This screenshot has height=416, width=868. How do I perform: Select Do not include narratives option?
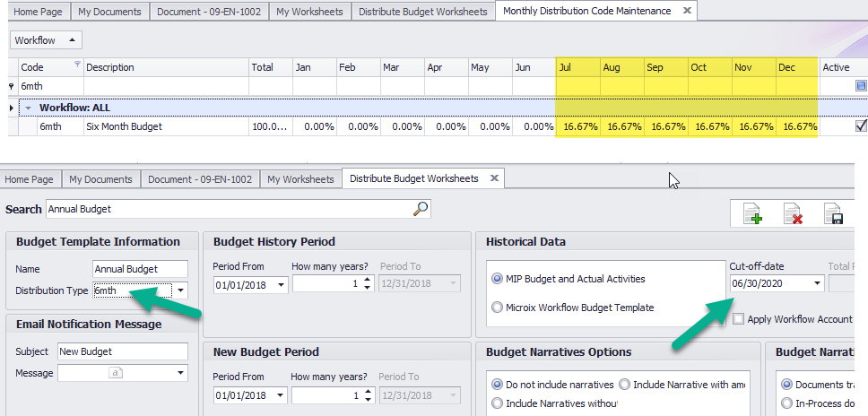(498, 384)
